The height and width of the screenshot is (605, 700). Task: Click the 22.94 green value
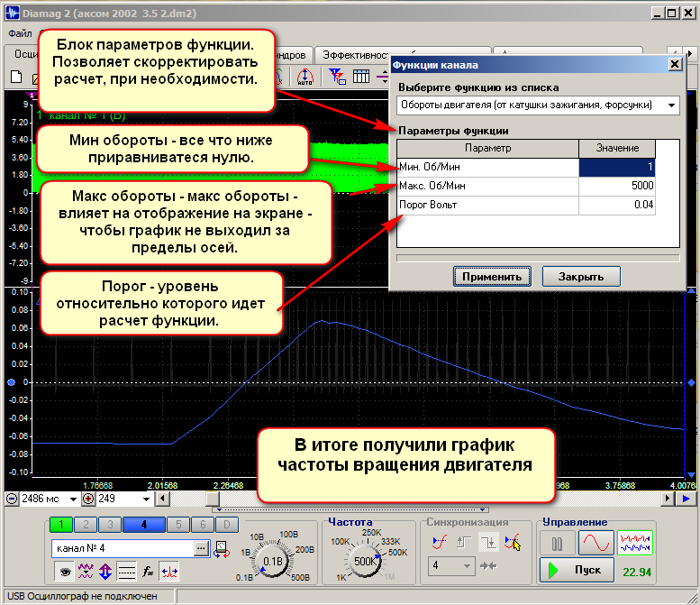[637, 572]
